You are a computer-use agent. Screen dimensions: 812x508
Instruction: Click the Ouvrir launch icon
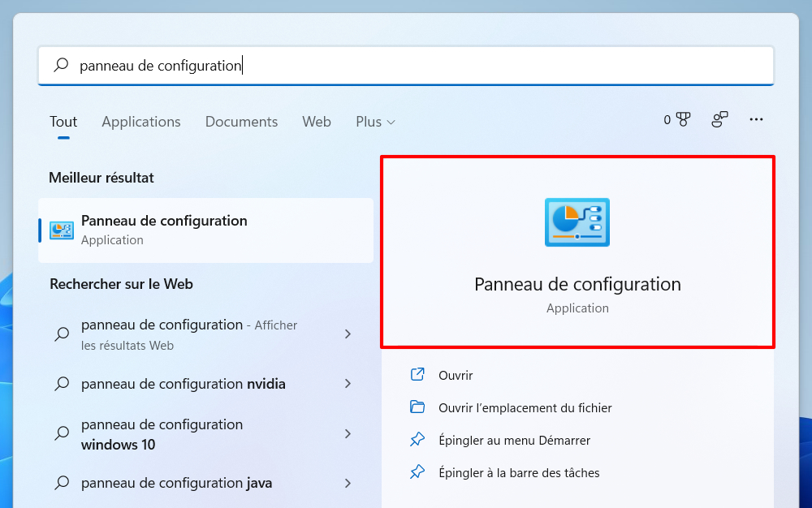[x=417, y=374]
